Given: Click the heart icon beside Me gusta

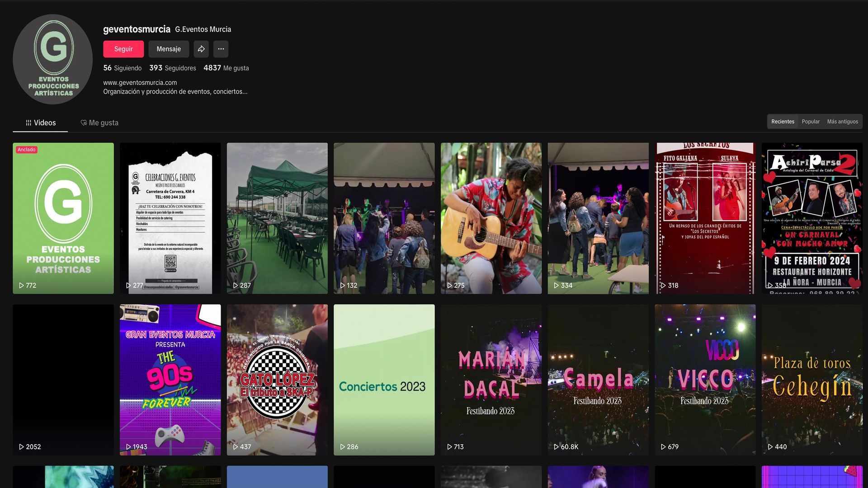Looking at the screenshot, I should (84, 123).
